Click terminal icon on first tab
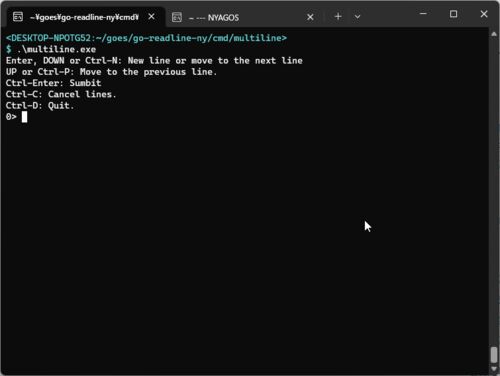The image size is (500, 376). 18,16
